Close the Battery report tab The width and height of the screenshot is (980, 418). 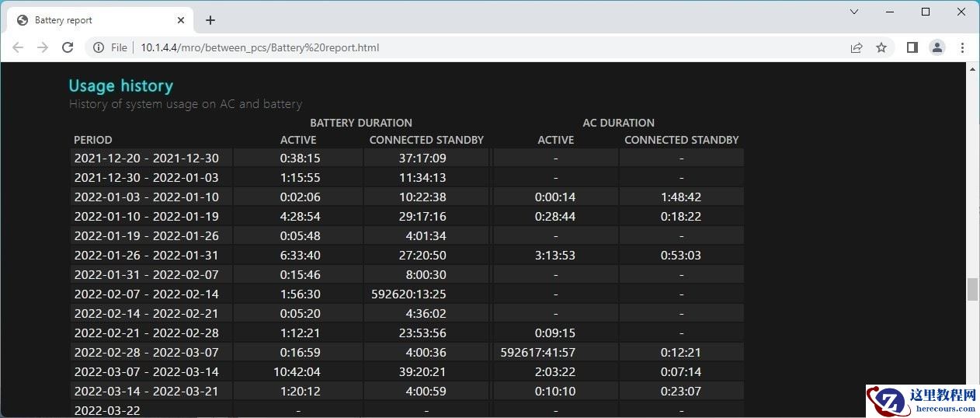181,20
